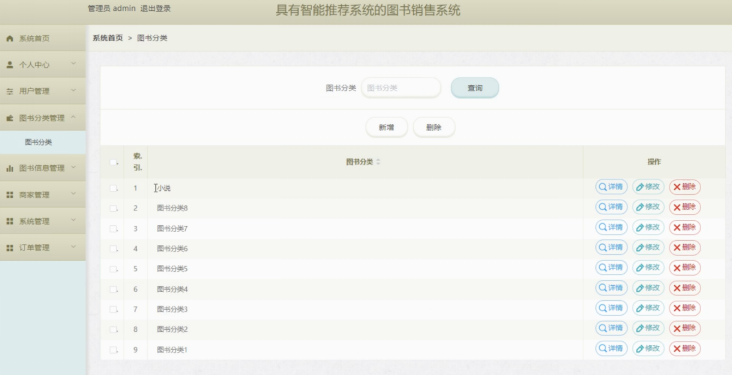Open the 用户管理 sidebar menu
This screenshot has height=375, width=733.
43,92
